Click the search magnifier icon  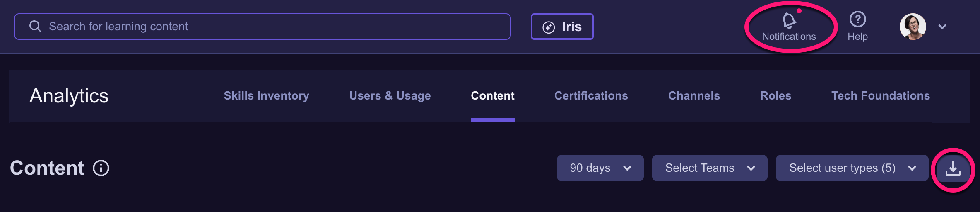coord(35,27)
